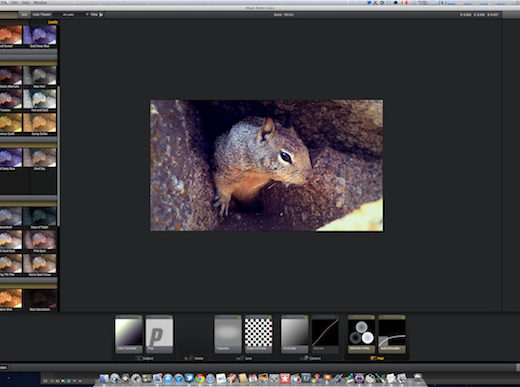Open the looks filter dropdown in top bar

pos(75,14)
